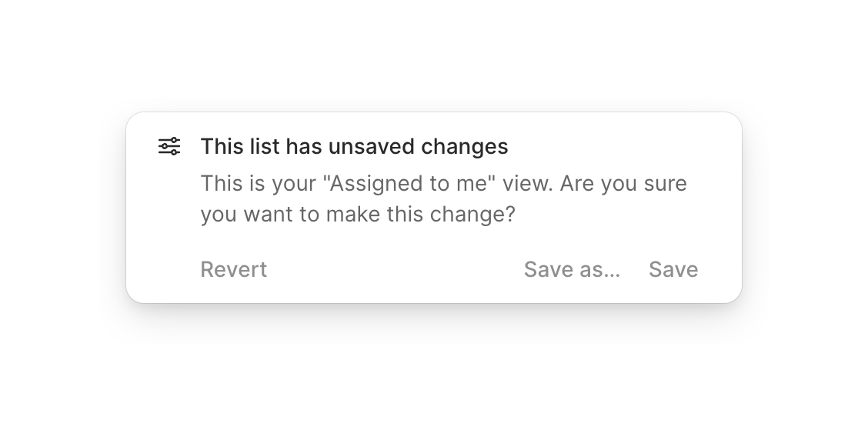Click the "you want to make this change?" line
This screenshot has width=868, height=443.
tap(357, 214)
